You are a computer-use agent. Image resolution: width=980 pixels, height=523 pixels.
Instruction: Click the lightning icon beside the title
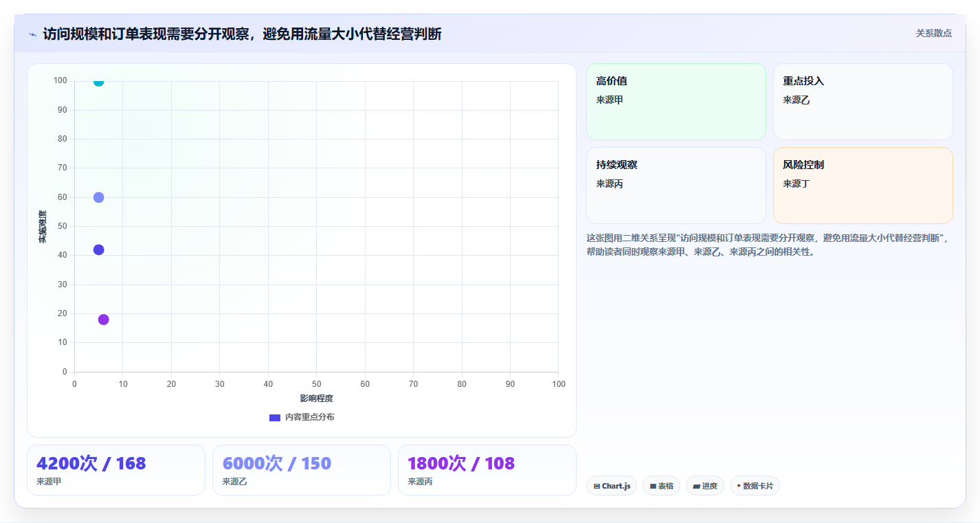coord(32,34)
